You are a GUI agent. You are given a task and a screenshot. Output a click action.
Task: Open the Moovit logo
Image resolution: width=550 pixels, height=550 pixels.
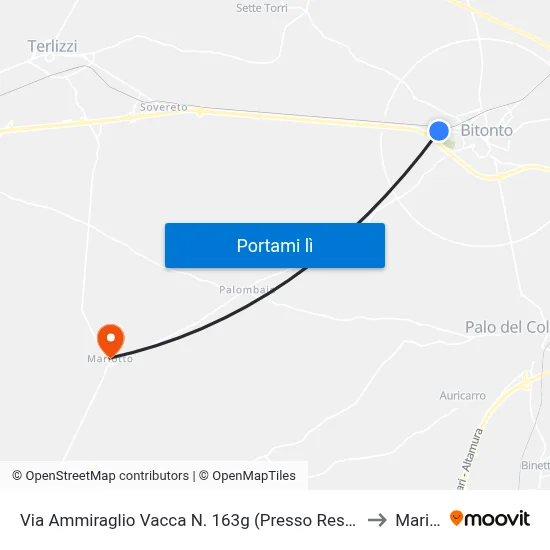[x=490, y=518]
